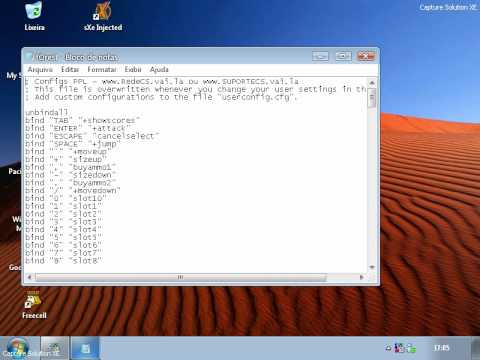This screenshot has height=360, width=480.
Task: Click the vertical scrollbar down arrow
Action: click(x=372, y=267)
